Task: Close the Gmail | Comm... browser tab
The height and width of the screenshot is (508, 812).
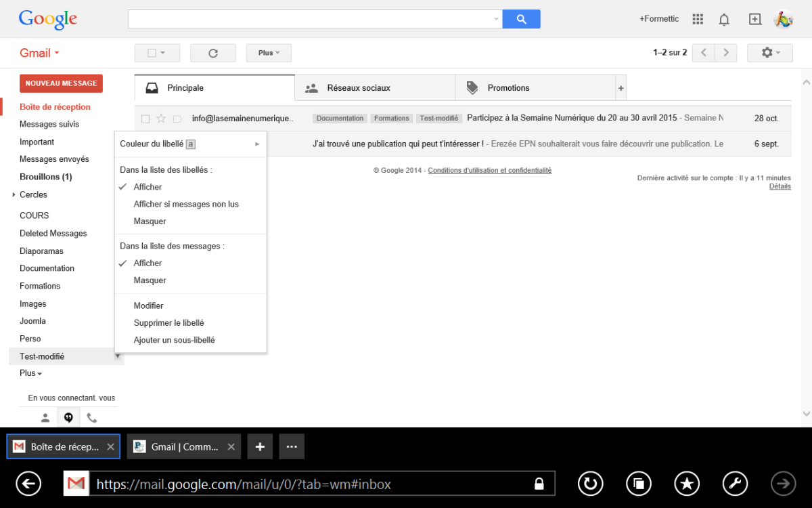Action: pos(231,447)
